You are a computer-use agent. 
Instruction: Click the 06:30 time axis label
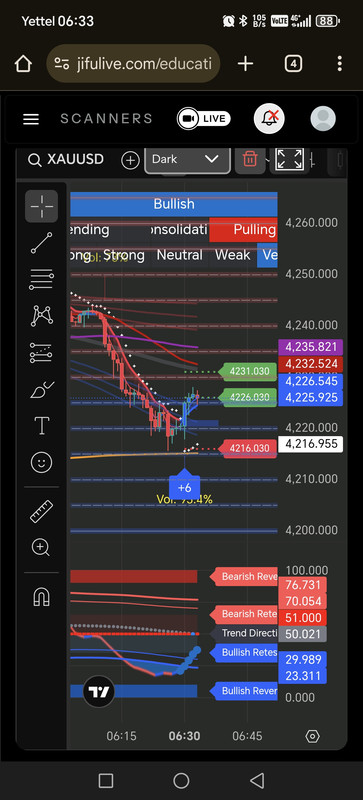point(184,736)
